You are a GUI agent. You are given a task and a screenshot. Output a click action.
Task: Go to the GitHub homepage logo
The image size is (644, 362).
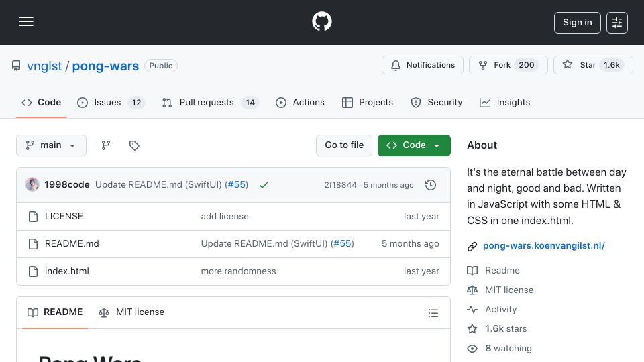click(x=321, y=21)
